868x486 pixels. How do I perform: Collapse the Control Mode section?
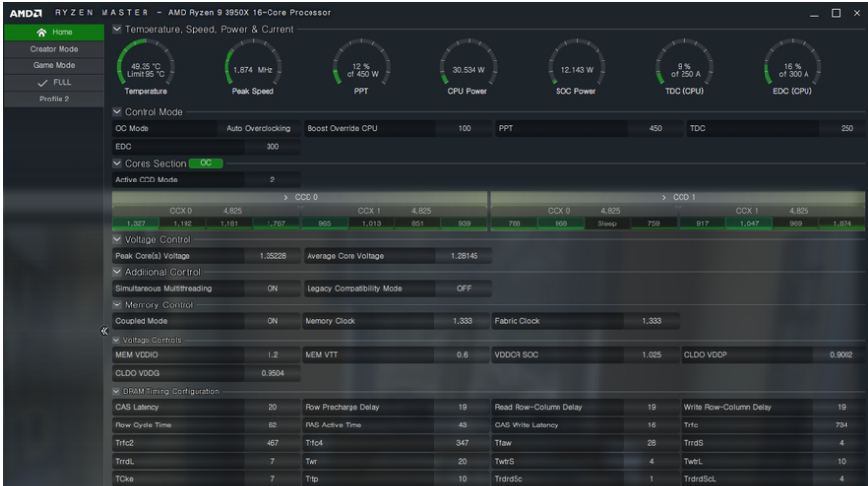(117, 112)
